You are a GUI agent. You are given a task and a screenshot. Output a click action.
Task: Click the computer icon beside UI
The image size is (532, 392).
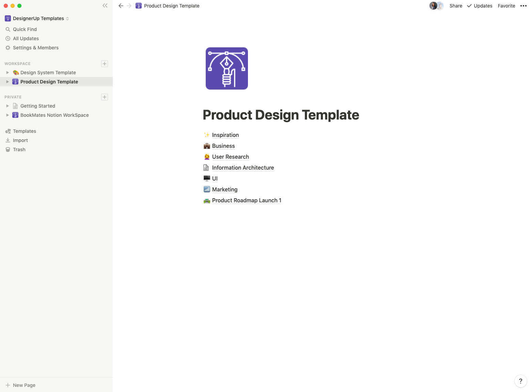point(207,178)
